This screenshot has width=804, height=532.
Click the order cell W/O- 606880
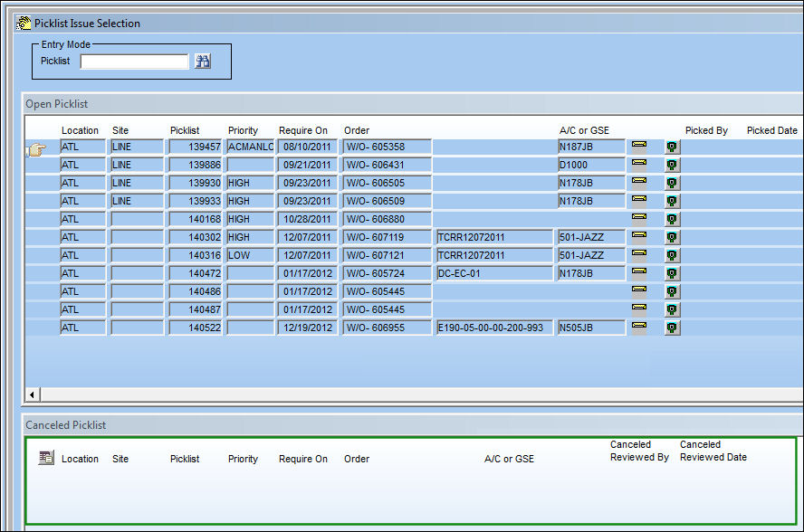click(388, 219)
